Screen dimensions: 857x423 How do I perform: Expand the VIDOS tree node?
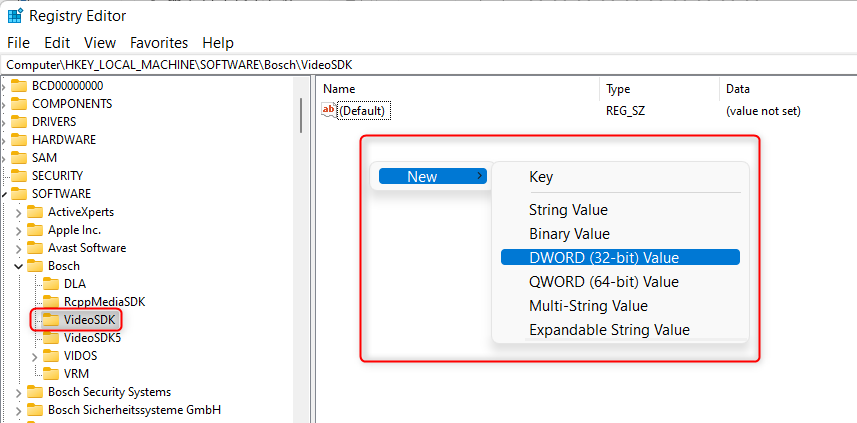pos(34,356)
